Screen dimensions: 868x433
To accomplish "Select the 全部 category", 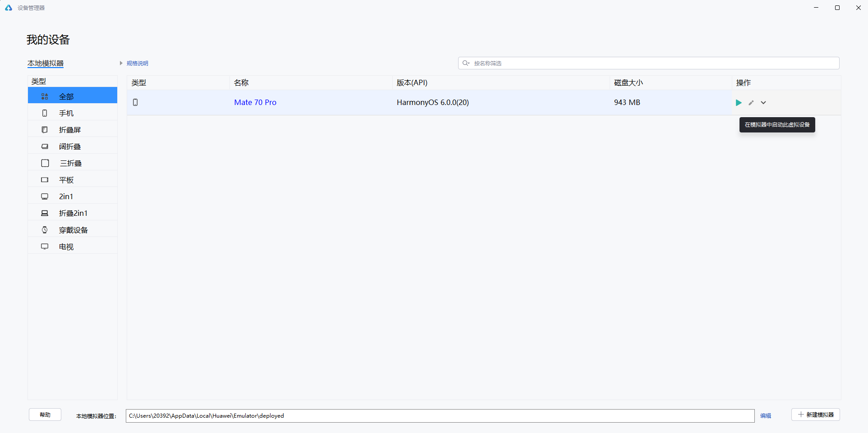I will click(73, 96).
